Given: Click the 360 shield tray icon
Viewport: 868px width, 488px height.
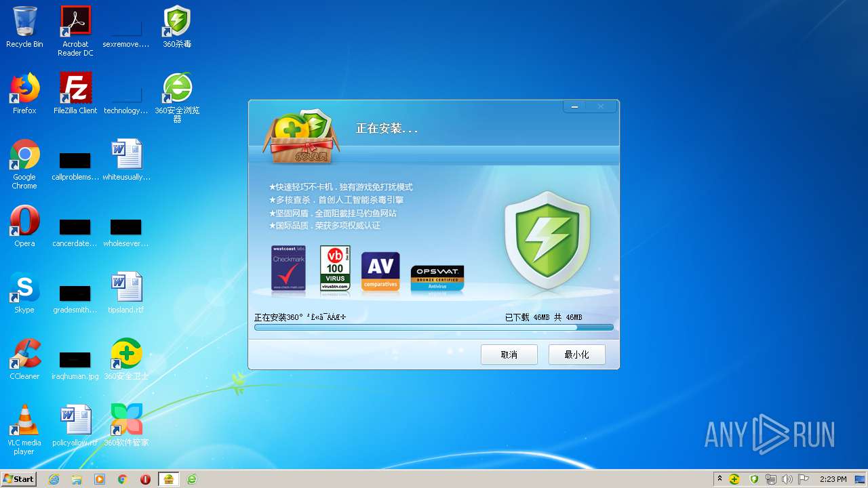Looking at the screenshot, I should point(754,479).
